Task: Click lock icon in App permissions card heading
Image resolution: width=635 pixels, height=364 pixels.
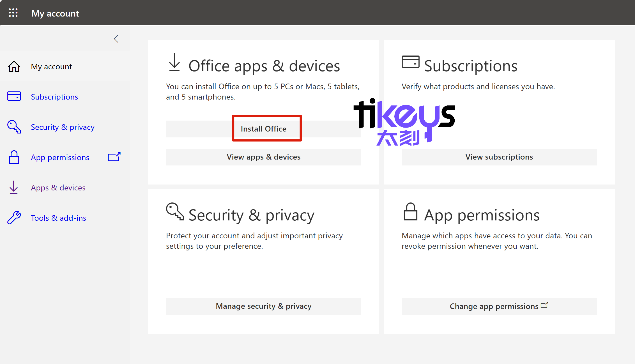Action: point(411,211)
